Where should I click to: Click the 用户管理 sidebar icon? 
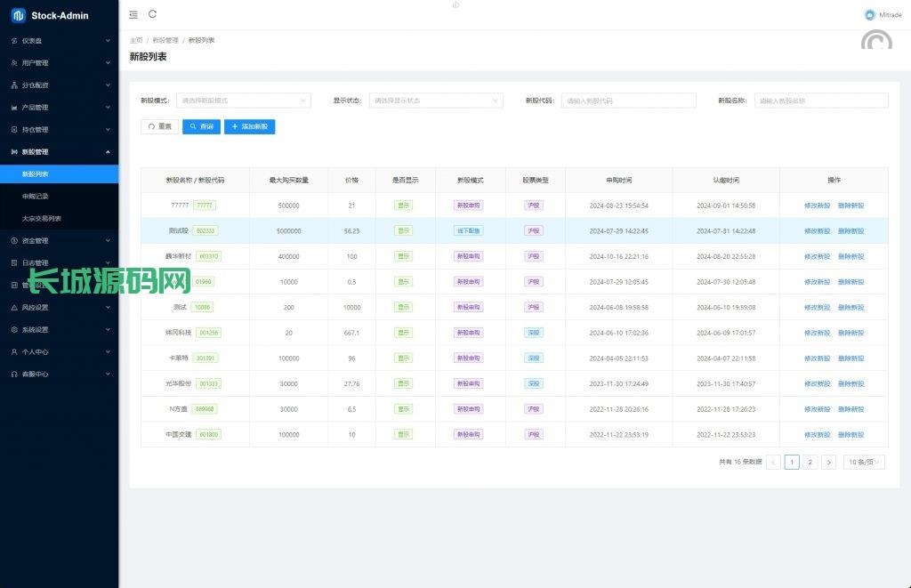(14, 63)
